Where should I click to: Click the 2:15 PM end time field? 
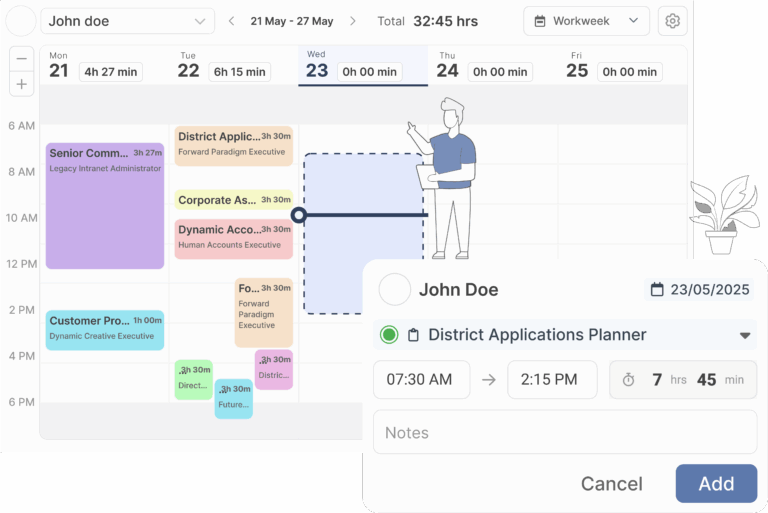pos(551,380)
